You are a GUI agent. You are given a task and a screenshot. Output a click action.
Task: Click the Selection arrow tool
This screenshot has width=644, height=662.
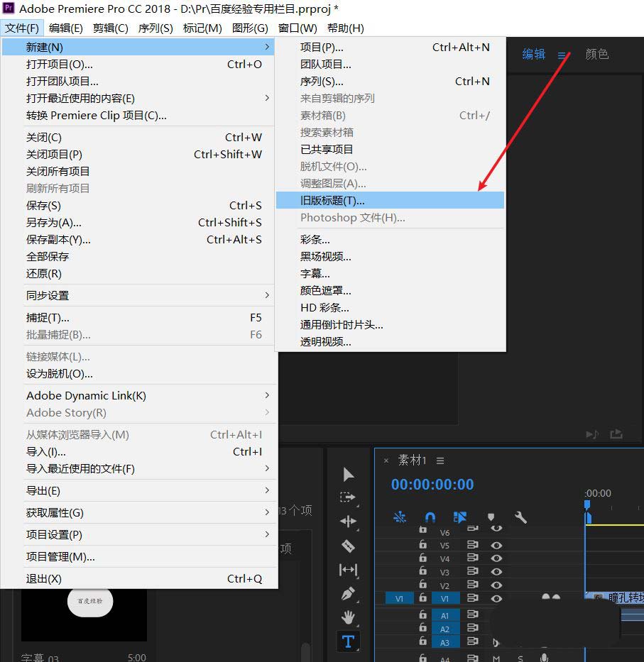[349, 475]
